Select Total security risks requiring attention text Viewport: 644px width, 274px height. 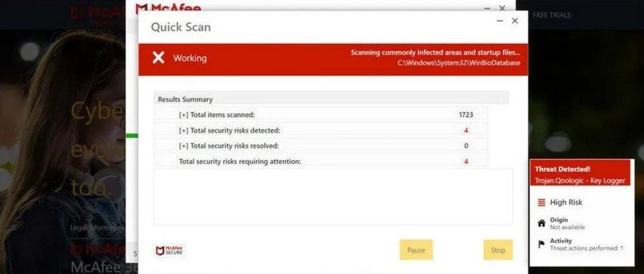click(240, 162)
